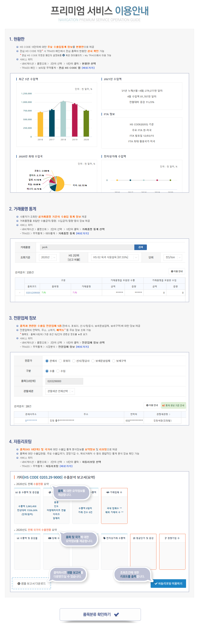Click the blue 검색 search button
Screen dimensions: 199x644
[x=140, y=247]
